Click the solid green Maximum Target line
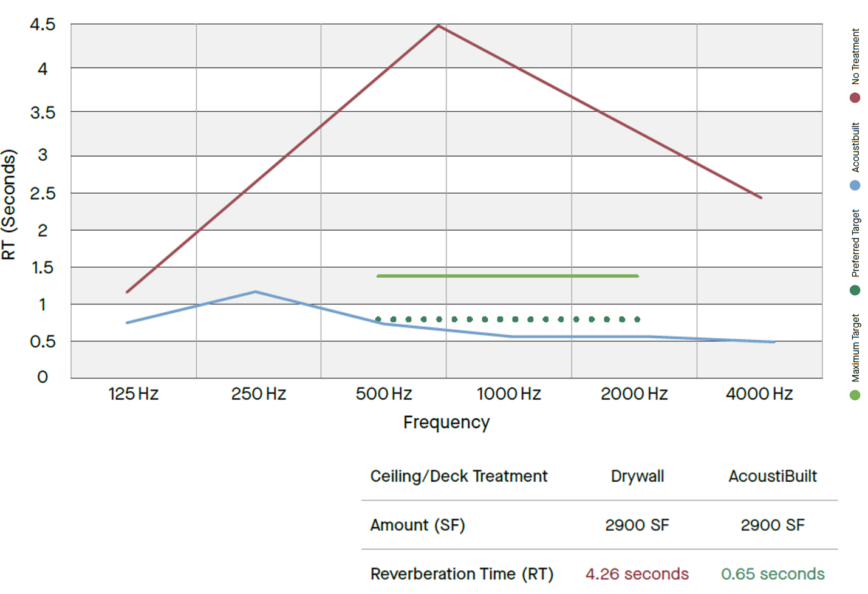Viewport: 868px width, 594px height. [x=507, y=276]
